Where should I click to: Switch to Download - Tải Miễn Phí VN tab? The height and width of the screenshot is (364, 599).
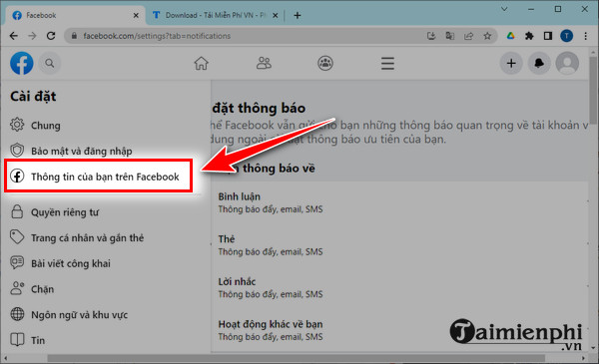click(216, 15)
